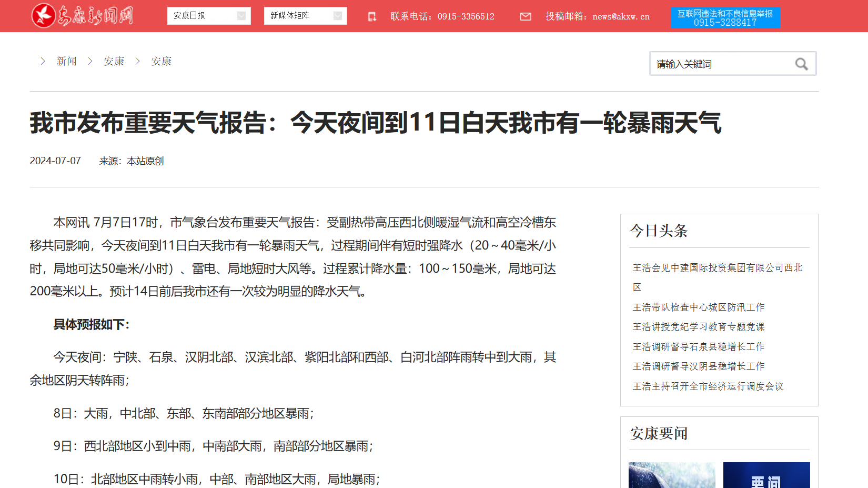This screenshot has width=868, height=488.
Task: Focus the 请输入关键词 search field
Action: pyautogui.click(x=721, y=64)
